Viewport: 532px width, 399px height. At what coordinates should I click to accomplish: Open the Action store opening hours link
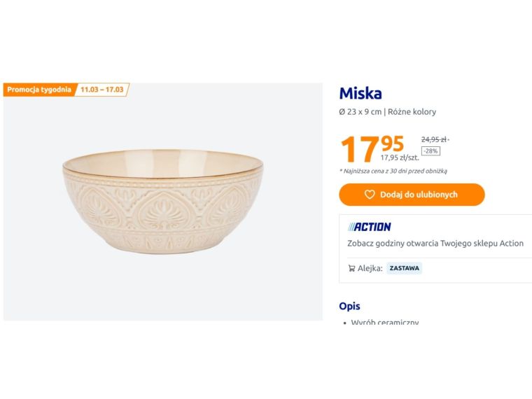pyautogui.click(x=435, y=244)
